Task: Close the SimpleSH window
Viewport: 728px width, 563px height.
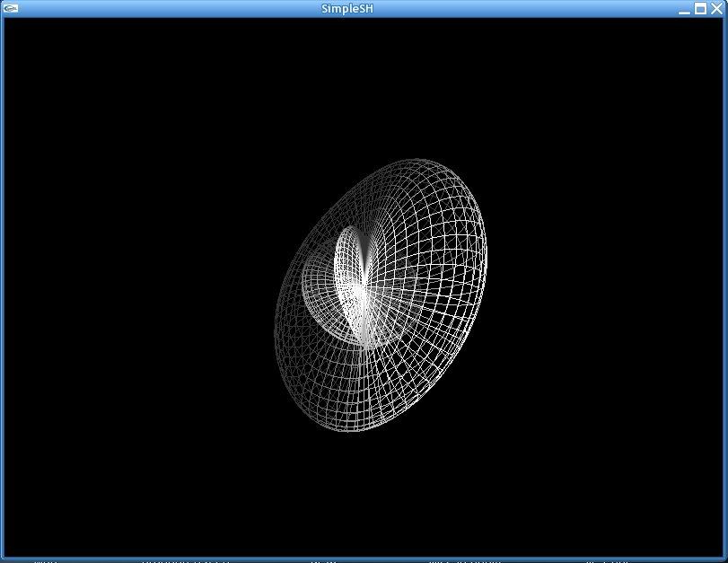Action: click(x=716, y=8)
